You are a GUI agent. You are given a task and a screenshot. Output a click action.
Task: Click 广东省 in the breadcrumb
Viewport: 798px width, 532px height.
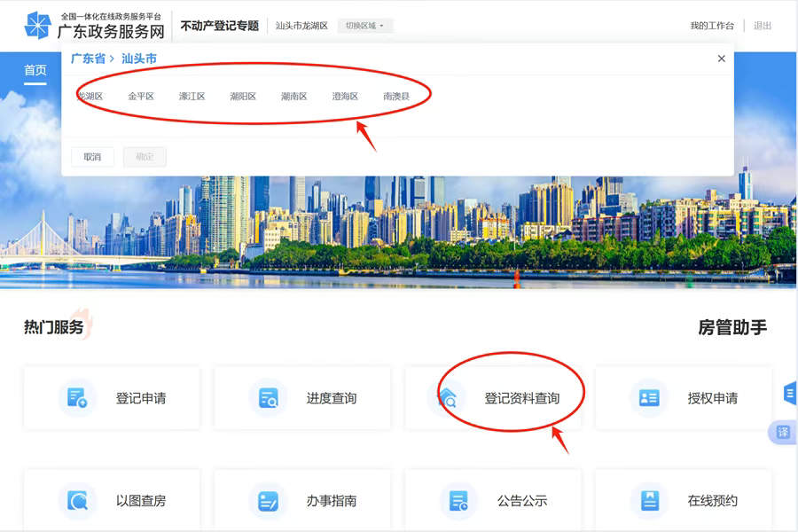point(88,59)
